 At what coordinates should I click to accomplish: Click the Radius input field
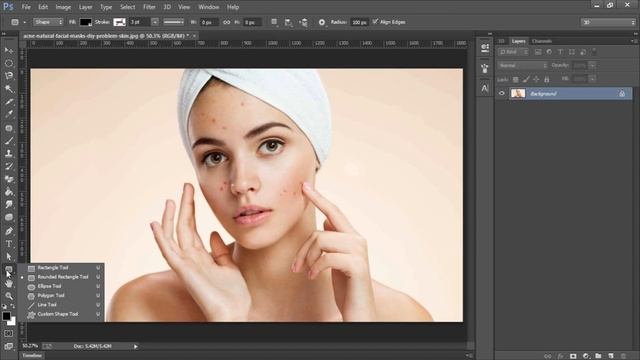pos(360,22)
